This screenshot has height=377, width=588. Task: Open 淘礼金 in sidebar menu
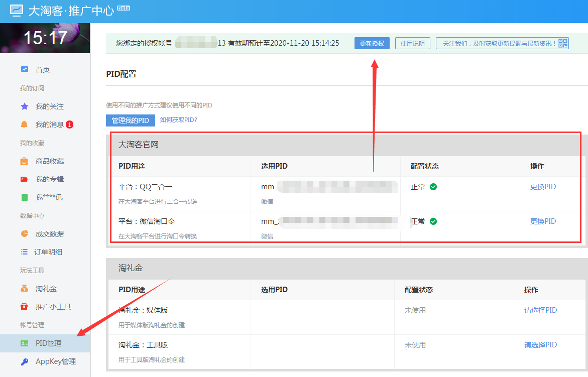46,289
